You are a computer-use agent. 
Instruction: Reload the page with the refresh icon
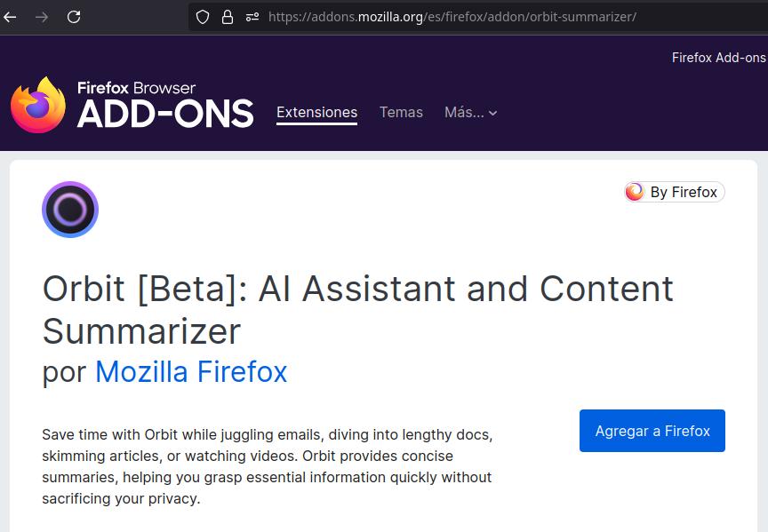pyautogui.click(x=74, y=17)
